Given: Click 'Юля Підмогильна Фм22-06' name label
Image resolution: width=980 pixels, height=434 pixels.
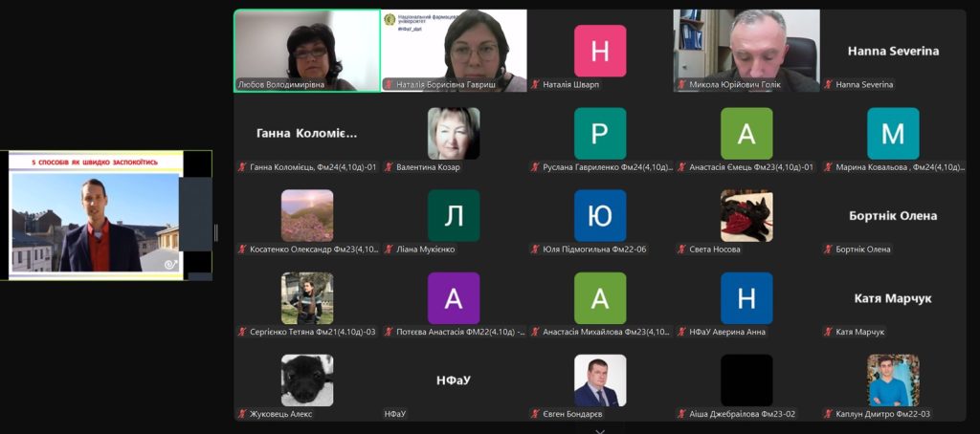Looking at the screenshot, I should (x=594, y=250).
